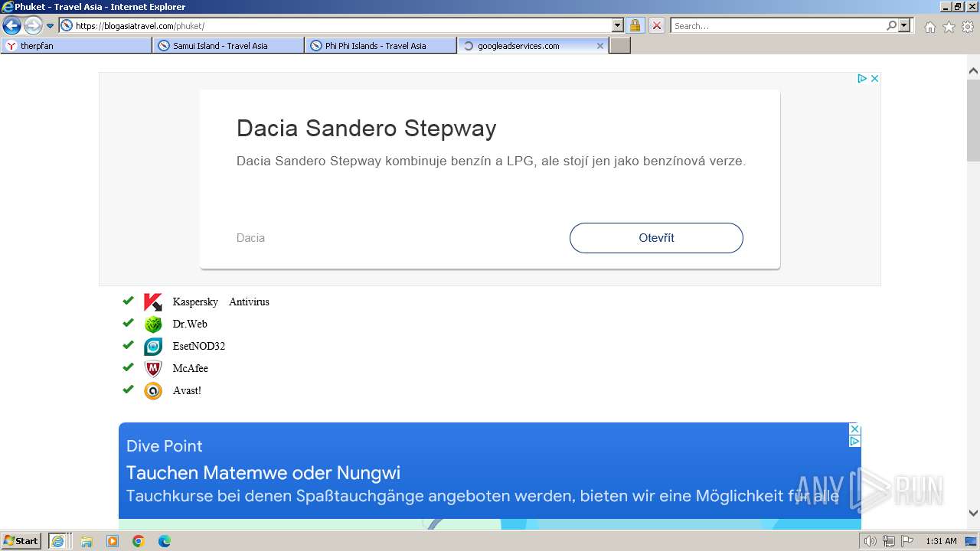The height and width of the screenshot is (551, 980).
Task: Click the Kaspersky Antivirus text
Action: click(x=221, y=302)
